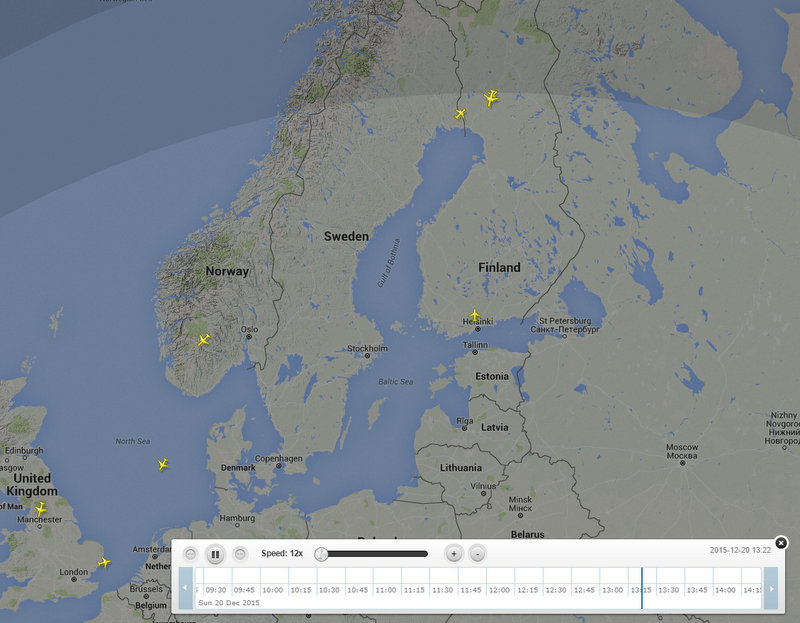Jump to 12:30 on the timeline

556,590
